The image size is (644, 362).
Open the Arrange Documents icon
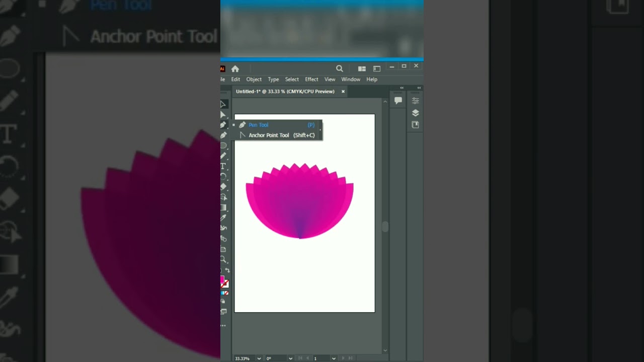pos(362,68)
